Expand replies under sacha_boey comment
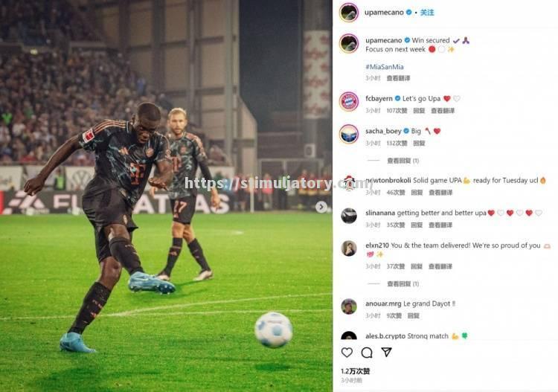Viewport: 558px width, 392px height. (403, 161)
